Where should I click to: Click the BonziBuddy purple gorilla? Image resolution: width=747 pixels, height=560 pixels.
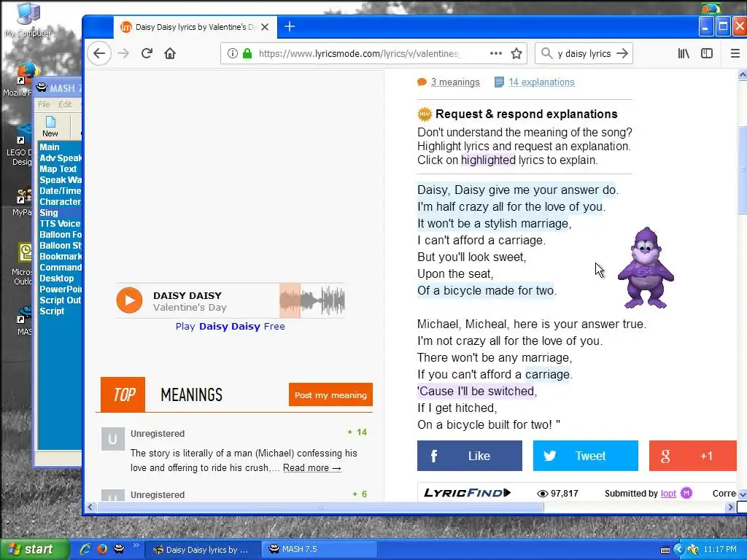coord(646,268)
